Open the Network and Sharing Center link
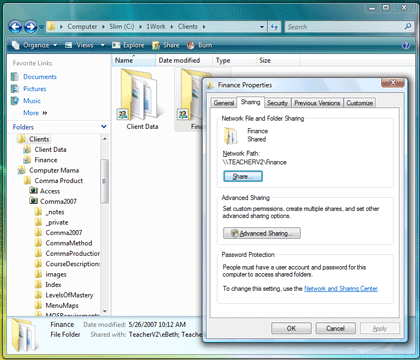420x360 pixels. (x=341, y=289)
